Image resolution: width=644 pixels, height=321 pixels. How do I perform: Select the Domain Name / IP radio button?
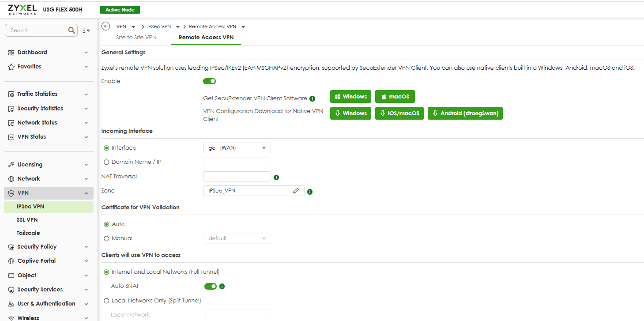pos(106,162)
